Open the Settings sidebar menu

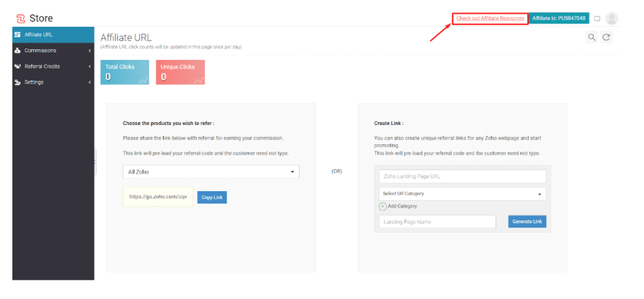click(53, 82)
